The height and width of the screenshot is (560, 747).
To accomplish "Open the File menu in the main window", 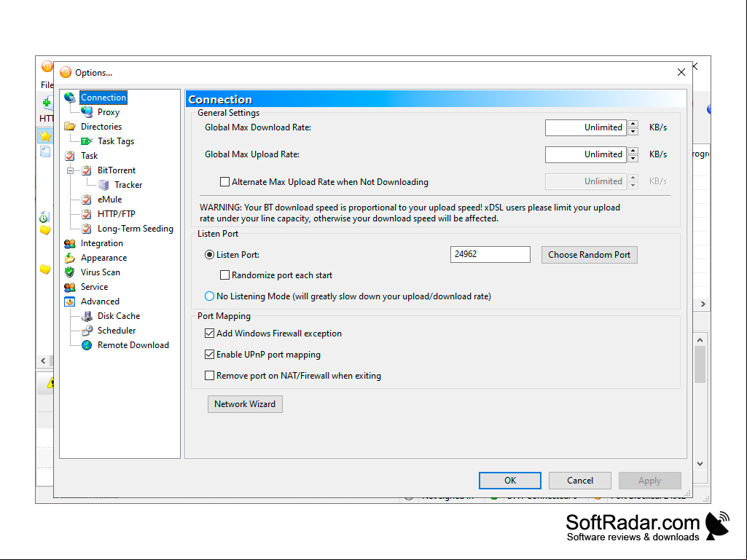I will [x=47, y=84].
